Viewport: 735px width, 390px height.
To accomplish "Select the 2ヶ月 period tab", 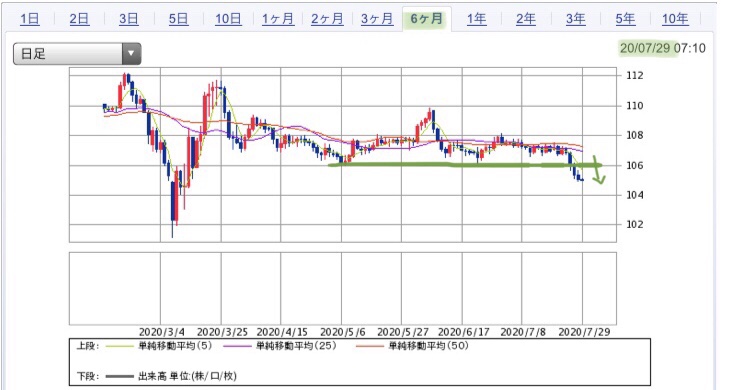I will [327, 19].
